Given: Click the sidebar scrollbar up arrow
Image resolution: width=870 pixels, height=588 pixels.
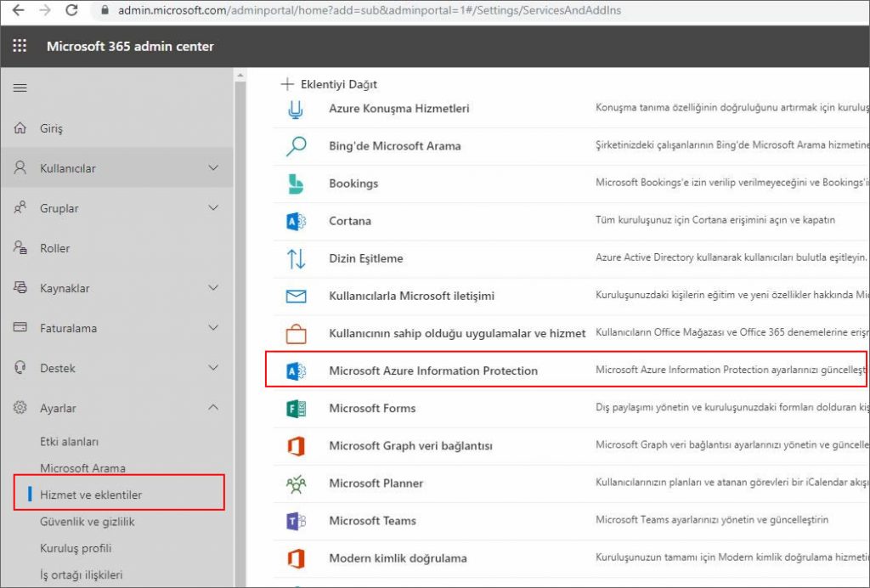Looking at the screenshot, I should point(240,76).
